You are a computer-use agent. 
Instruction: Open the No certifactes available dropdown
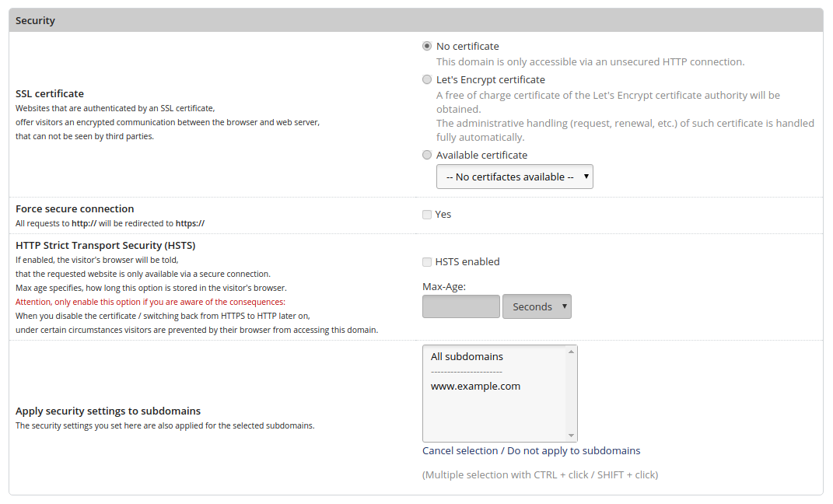pyautogui.click(x=514, y=177)
